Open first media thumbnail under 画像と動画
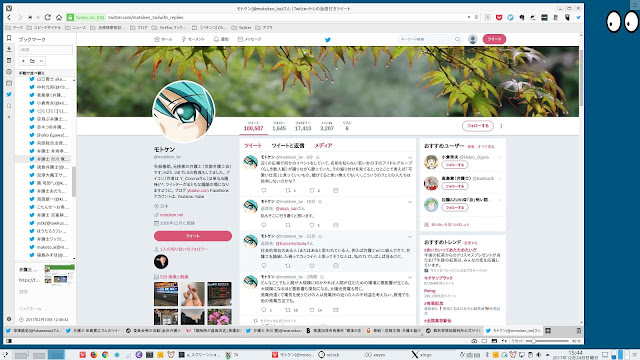The height and width of the screenshot is (360, 640). click(166, 294)
